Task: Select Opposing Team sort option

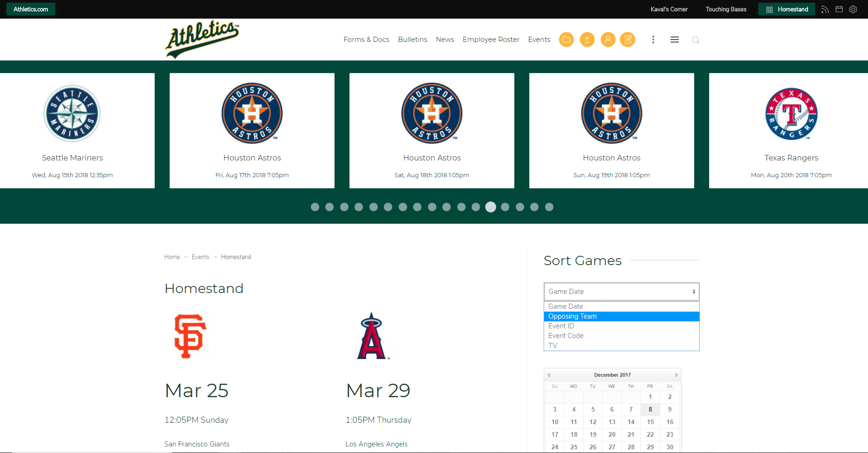Action: coord(621,316)
